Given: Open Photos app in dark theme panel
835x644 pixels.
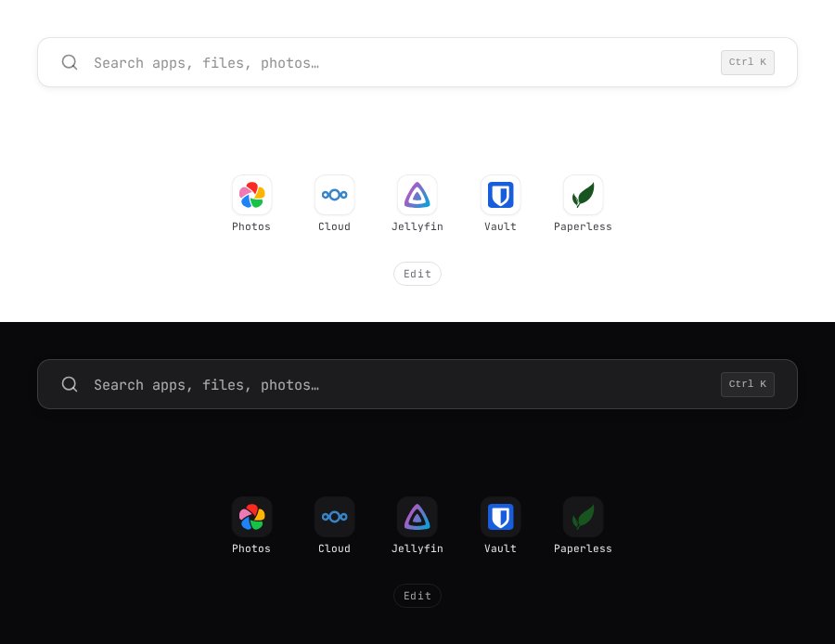Looking at the screenshot, I should pyautogui.click(x=251, y=517).
